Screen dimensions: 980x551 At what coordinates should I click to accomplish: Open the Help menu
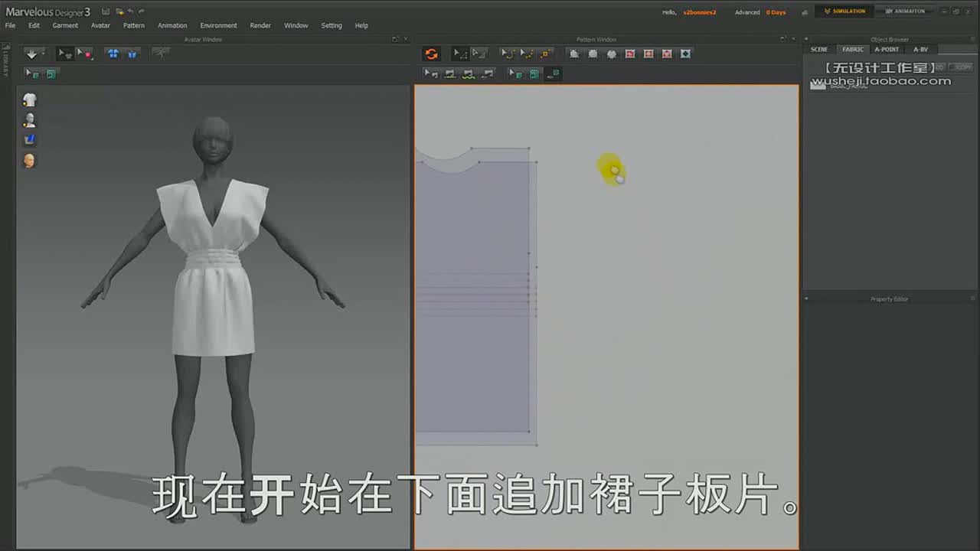pos(361,25)
